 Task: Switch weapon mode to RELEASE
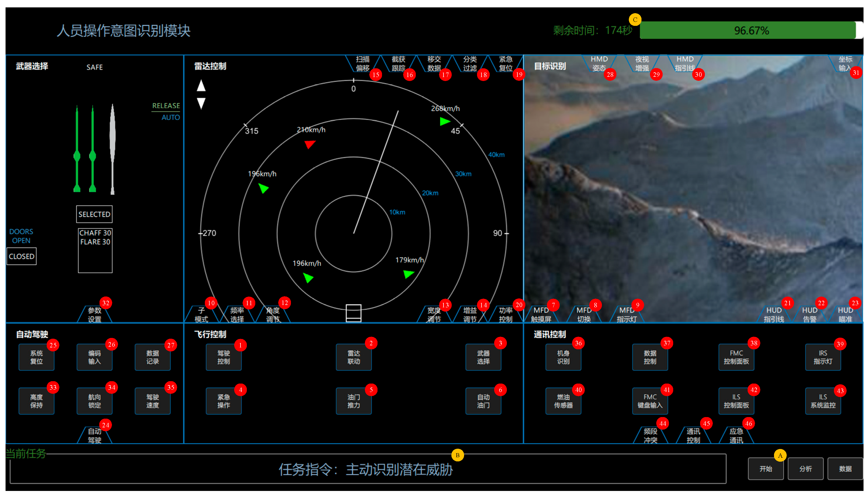click(x=166, y=106)
